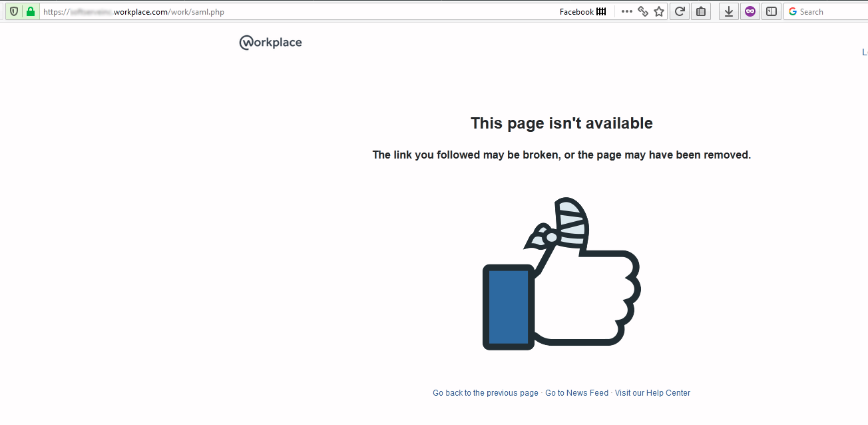This screenshot has height=425, width=868.
Task: Open the Google search engine dropdown
Action: 793,11
